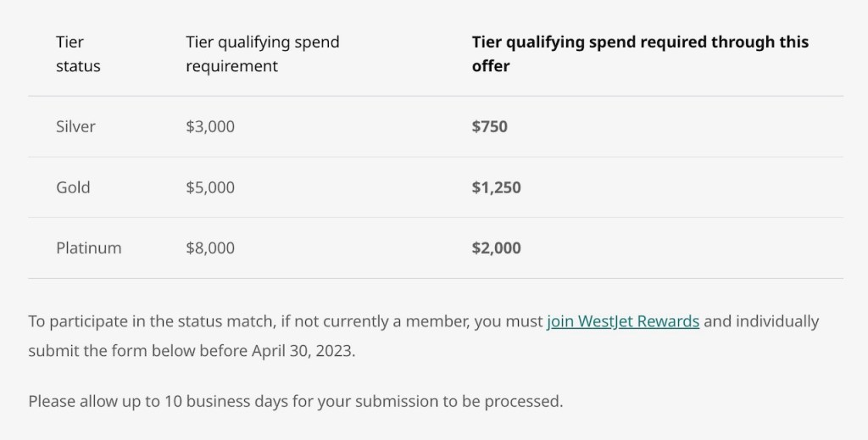Click the $5,000 spend requirement value
This screenshot has height=440, width=868.
click(x=210, y=187)
